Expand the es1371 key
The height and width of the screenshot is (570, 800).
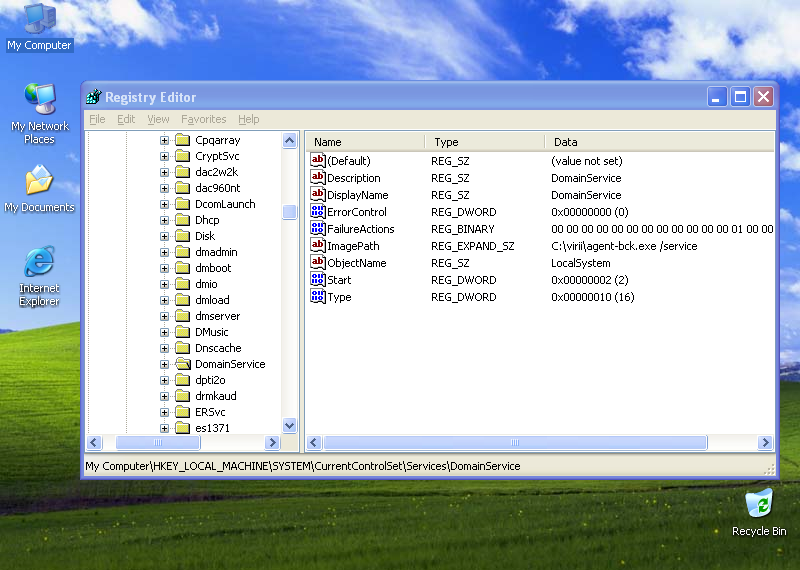click(x=164, y=428)
